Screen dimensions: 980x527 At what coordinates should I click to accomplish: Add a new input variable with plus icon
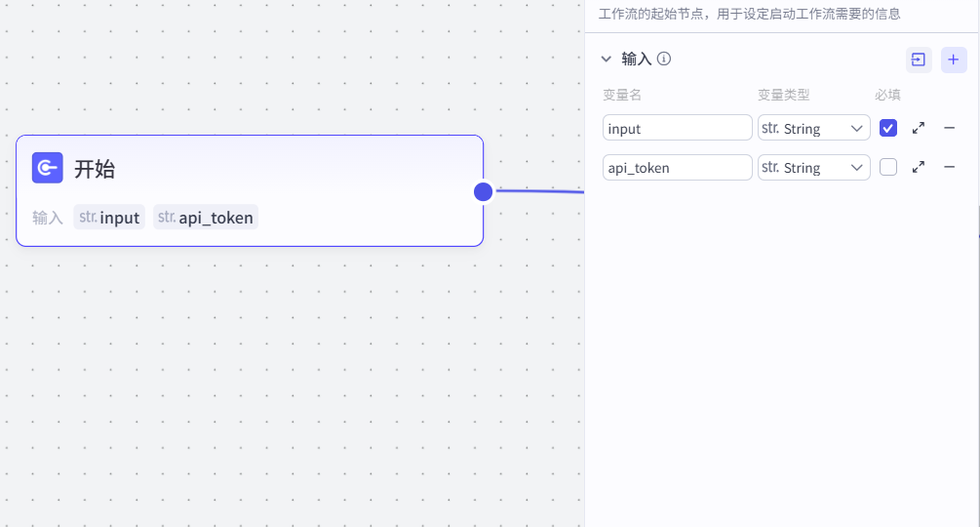[954, 60]
